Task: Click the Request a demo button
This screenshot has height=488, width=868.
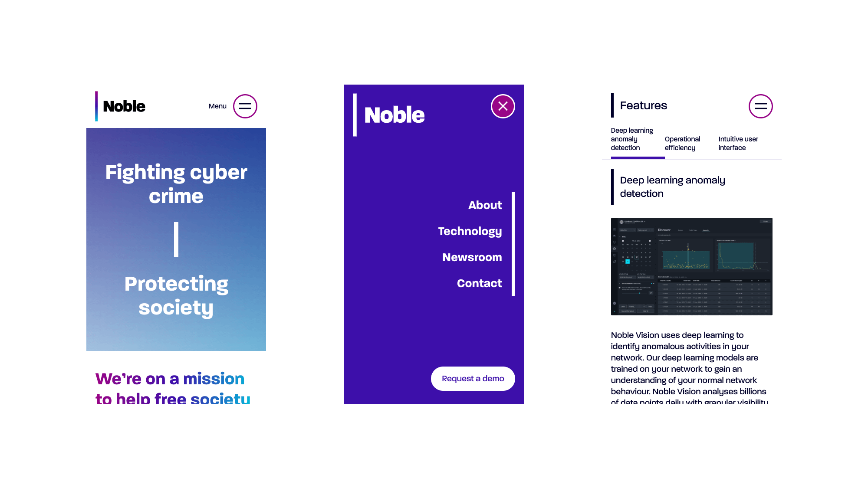Action: click(473, 378)
